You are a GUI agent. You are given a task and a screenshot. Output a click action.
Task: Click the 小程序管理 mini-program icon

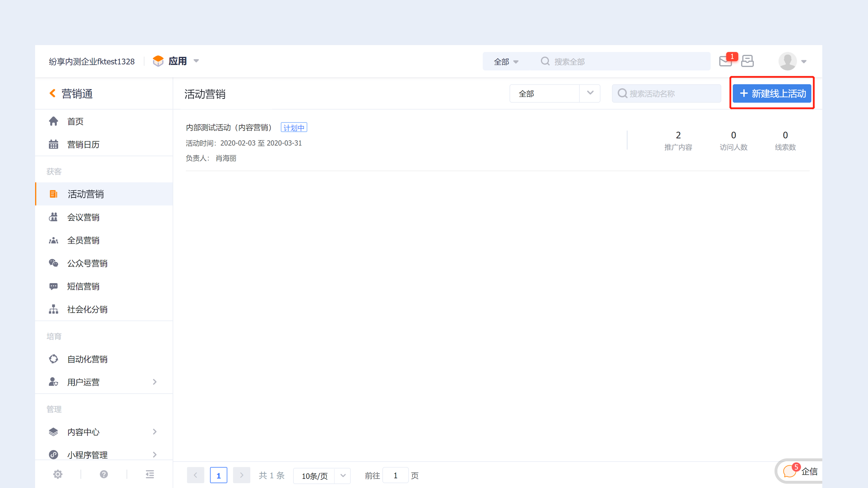coord(53,455)
